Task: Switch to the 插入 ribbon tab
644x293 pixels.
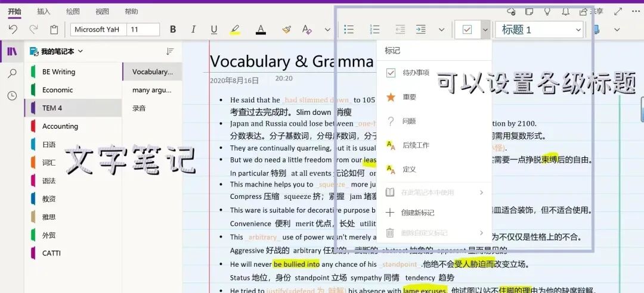Action: [44, 11]
